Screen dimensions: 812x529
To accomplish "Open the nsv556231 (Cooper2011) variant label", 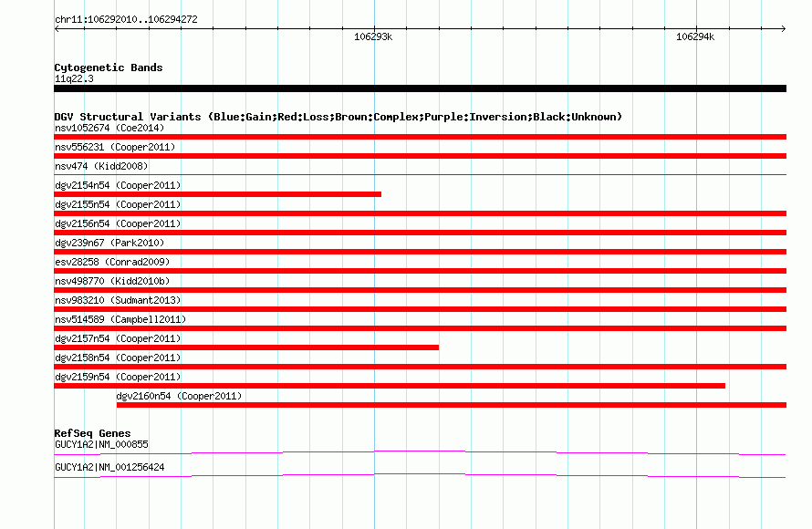I will coord(115,147).
